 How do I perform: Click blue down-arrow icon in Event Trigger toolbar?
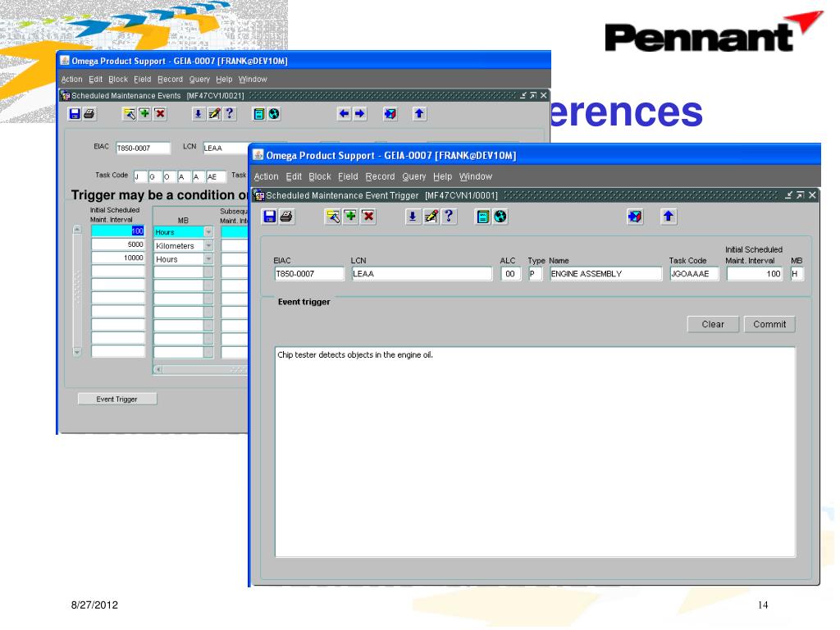(413, 217)
